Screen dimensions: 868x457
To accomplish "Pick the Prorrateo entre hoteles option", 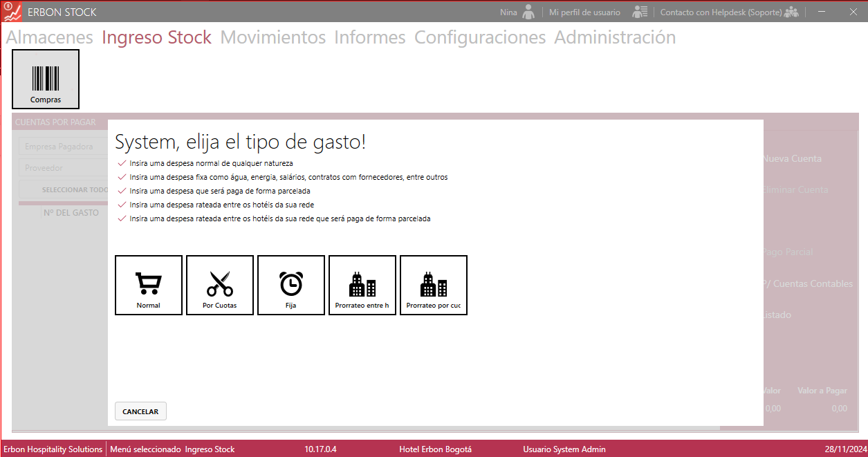I will [362, 284].
